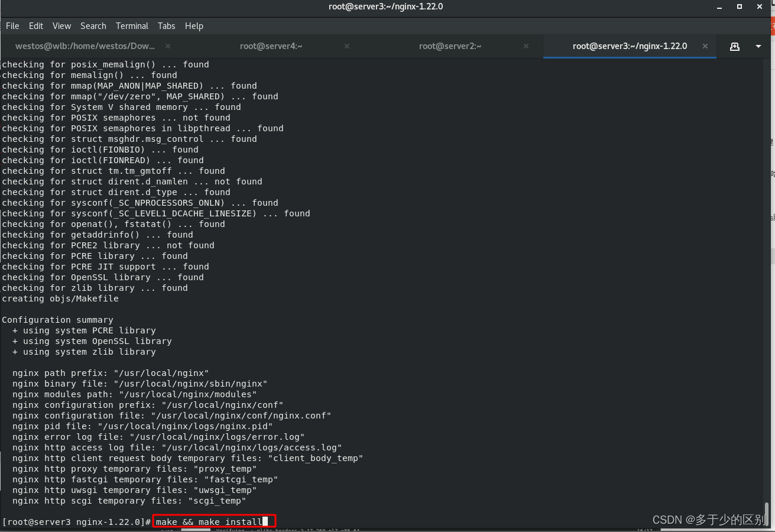This screenshot has width=775, height=532.
Task: Close the root@server2 tab
Action: [x=526, y=46]
